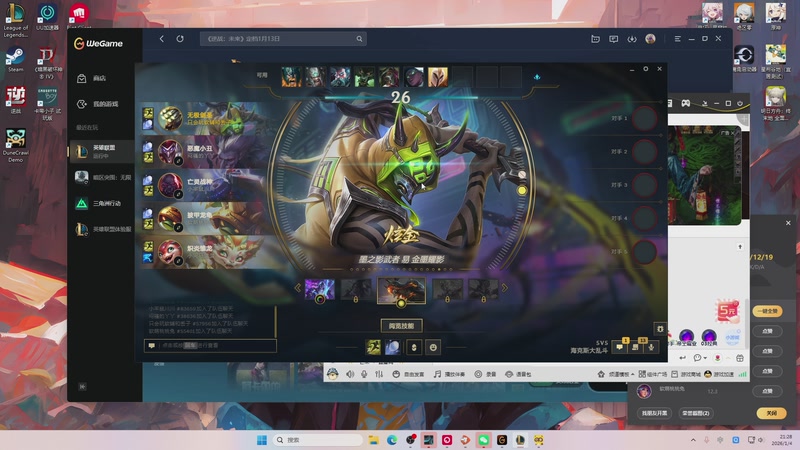Toggle the microphone in voice toolbar

tap(364, 374)
